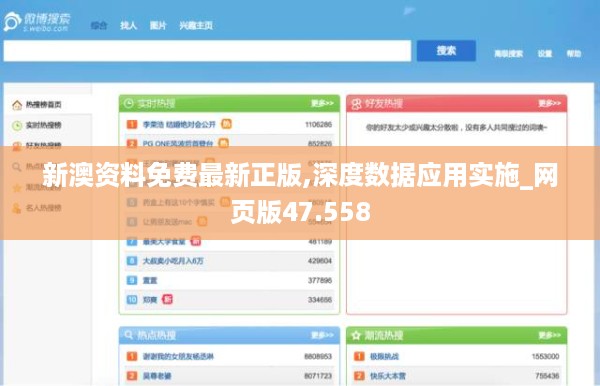Switch to the 综合 tab
The image size is (600, 386).
click(x=99, y=26)
